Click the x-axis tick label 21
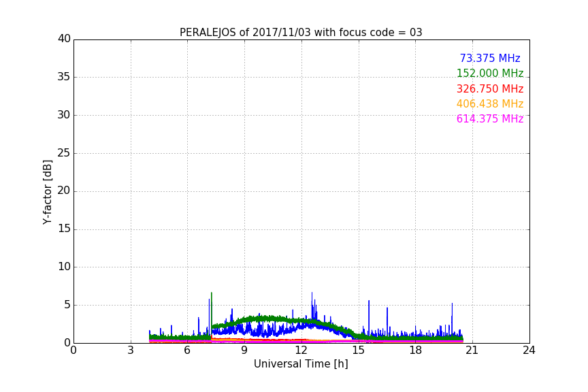 coord(472,350)
